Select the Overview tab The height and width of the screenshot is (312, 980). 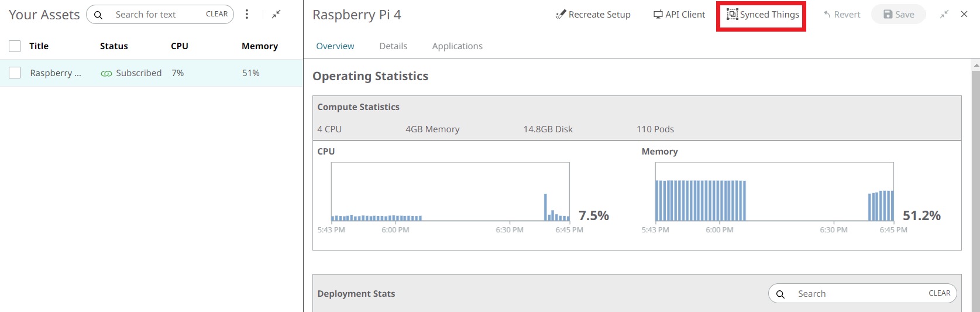335,46
